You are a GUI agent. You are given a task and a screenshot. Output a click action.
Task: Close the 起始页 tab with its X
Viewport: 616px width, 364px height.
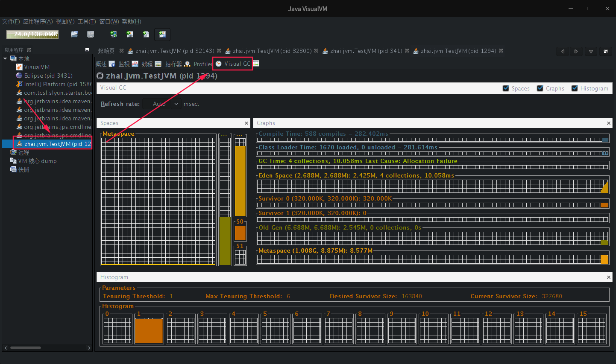122,51
